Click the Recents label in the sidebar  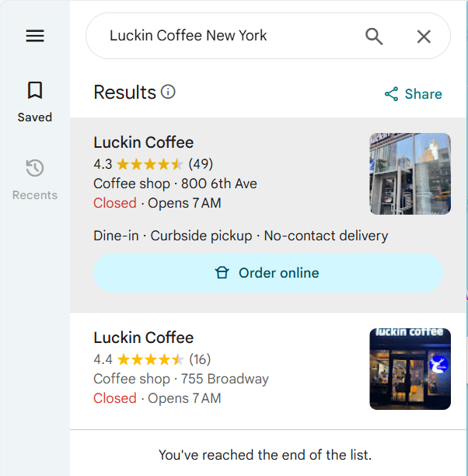pyautogui.click(x=35, y=195)
